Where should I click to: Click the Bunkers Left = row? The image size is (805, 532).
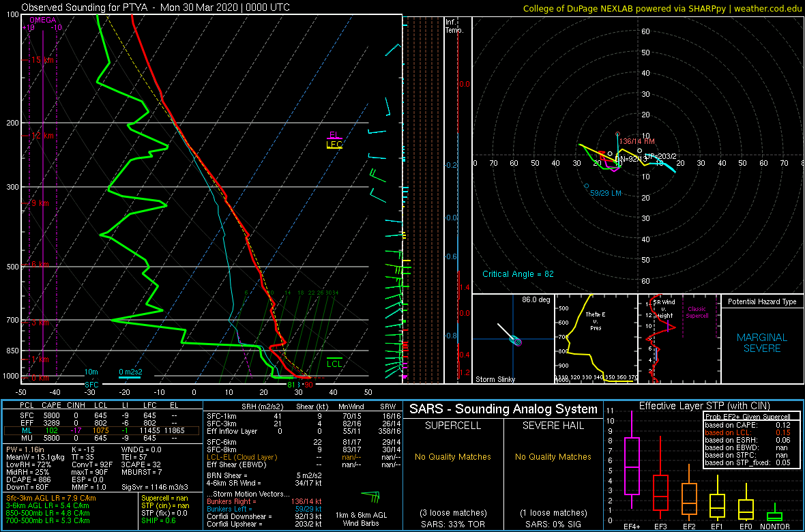264,508
